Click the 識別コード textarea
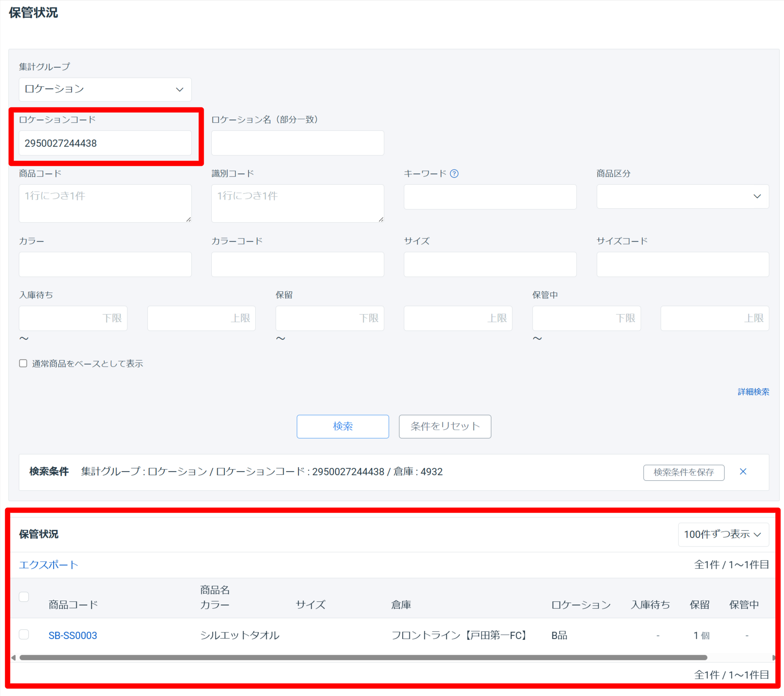Image resolution: width=784 pixels, height=696 pixels. (298, 203)
